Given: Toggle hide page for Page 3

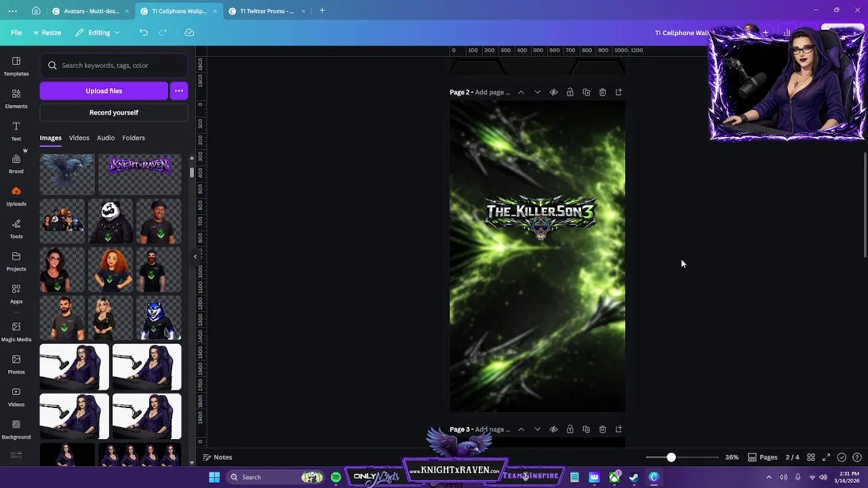Looking at the screenshot, I should (x=553, y=429).
